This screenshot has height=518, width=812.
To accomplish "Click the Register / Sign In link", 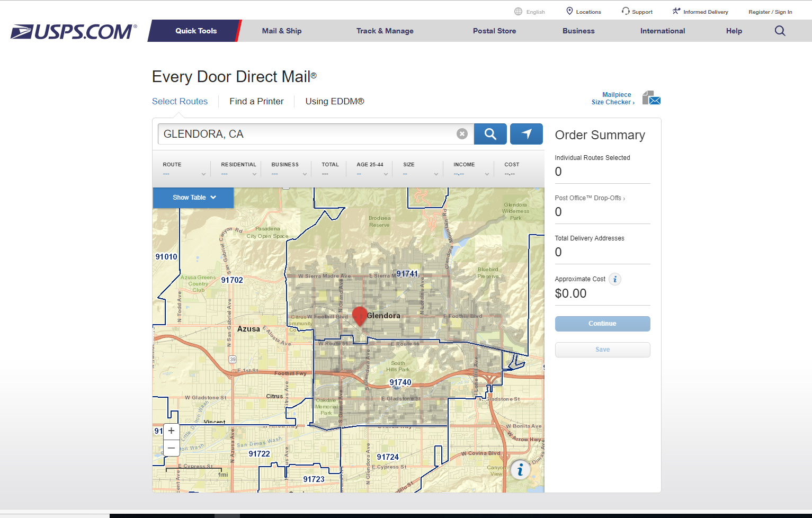I will [x=770, y=12].
